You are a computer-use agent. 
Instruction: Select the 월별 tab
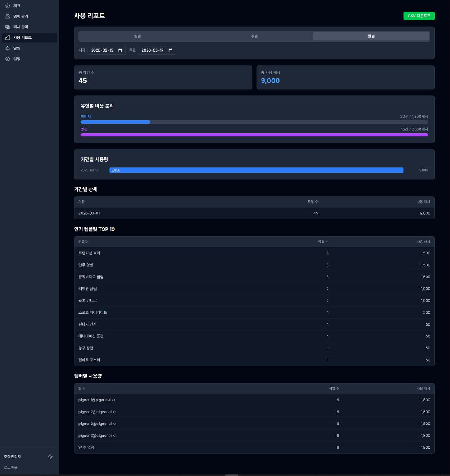[x=371, y=36]
